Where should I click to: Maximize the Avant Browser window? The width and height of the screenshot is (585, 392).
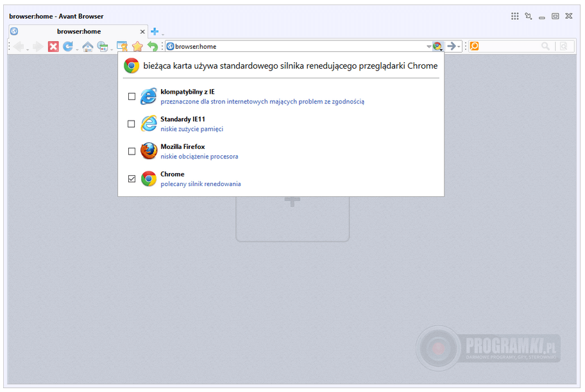point(555,16)
